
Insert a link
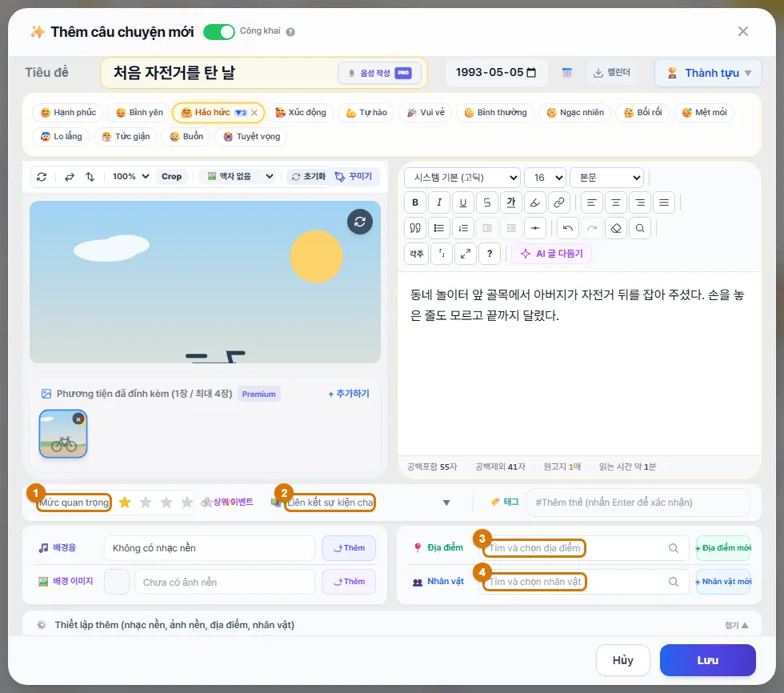point(559,202)
